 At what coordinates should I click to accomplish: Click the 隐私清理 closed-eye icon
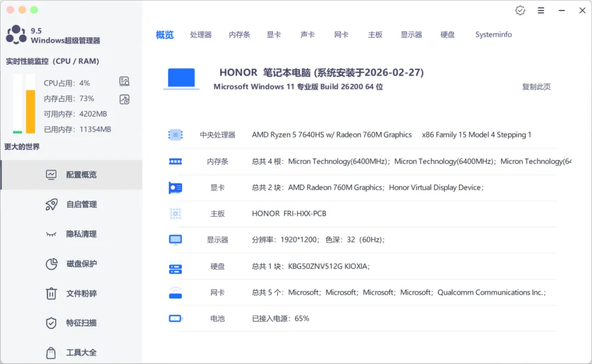(x=51, y=234)
